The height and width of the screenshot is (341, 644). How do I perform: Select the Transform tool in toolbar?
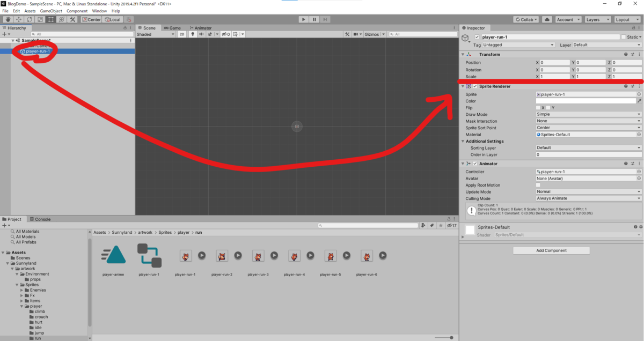[x=61, y=19]
